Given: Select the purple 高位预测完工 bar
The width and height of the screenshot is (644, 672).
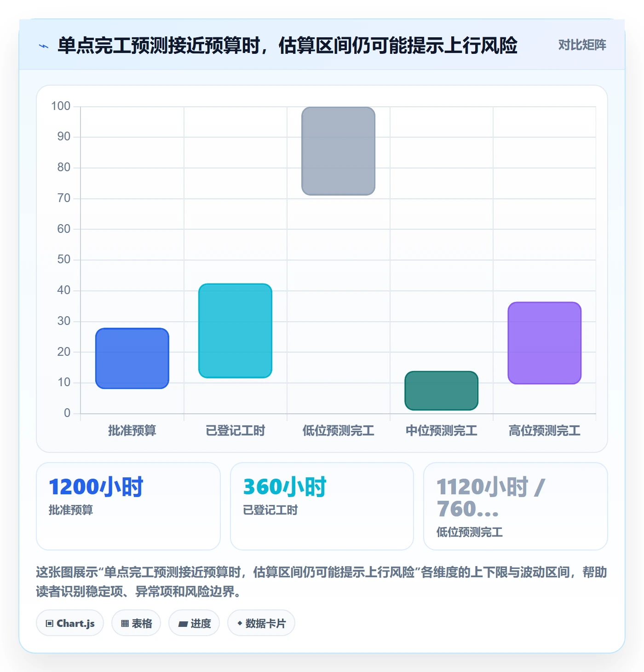Looking at the screenshot, I should [x=545, y=343].
